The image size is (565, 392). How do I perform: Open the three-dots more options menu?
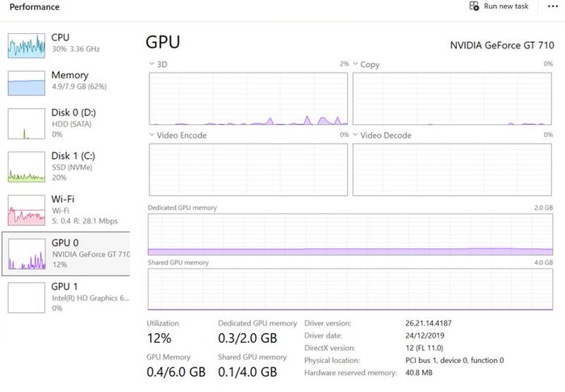553,6
